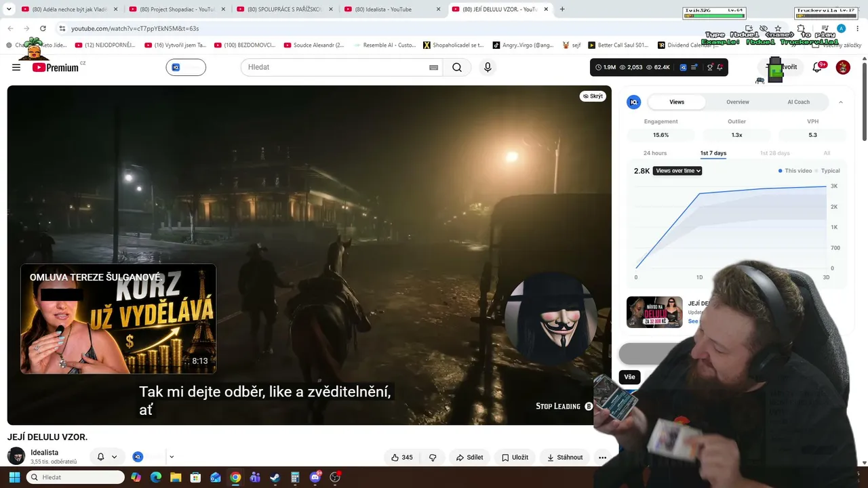Select the 24 hours time range
This screenshot has height=488, width=868.
click(x=655, y=153)
